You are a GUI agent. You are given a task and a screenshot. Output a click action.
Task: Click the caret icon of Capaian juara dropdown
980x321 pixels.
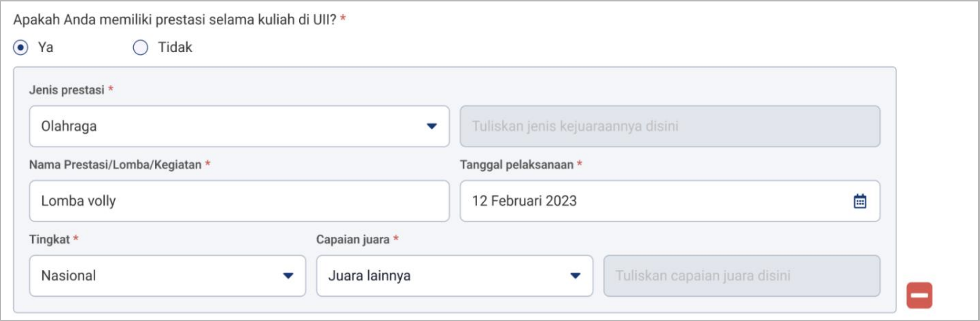point(575,276)
